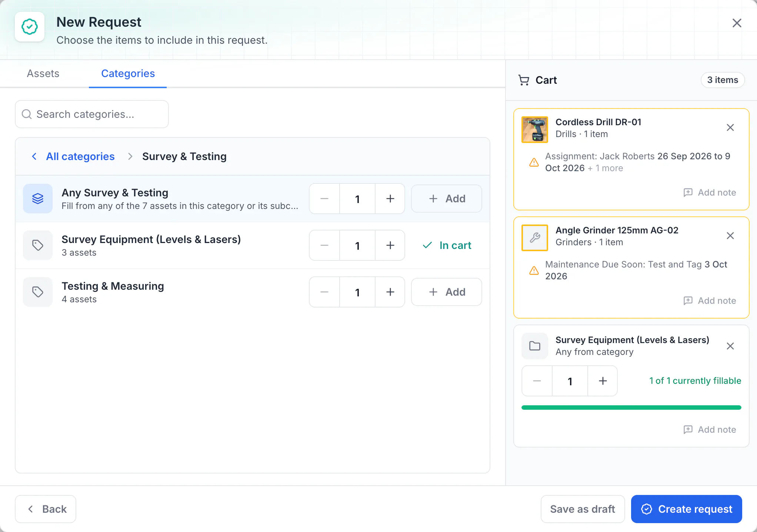Click the Survey Equipment cart folder icon
The width and height of the screenshot is (757, 532).
[535, 346]
